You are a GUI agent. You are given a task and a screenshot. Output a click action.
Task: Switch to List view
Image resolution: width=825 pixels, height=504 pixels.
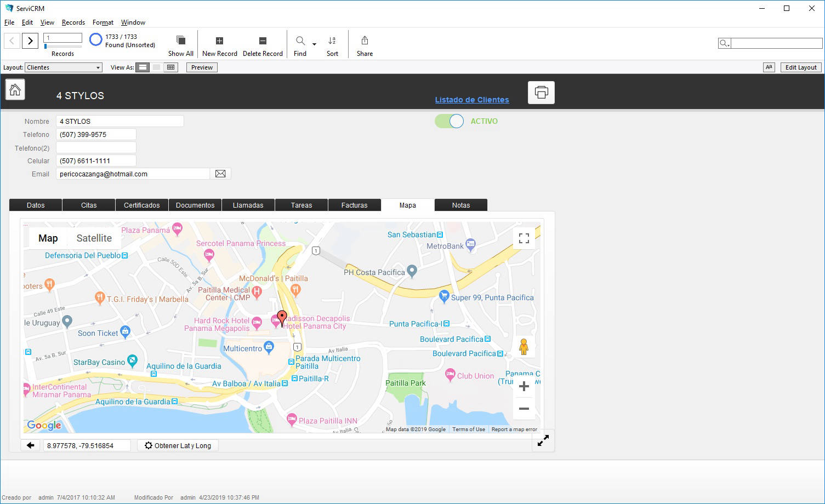[x=157, y=67]
